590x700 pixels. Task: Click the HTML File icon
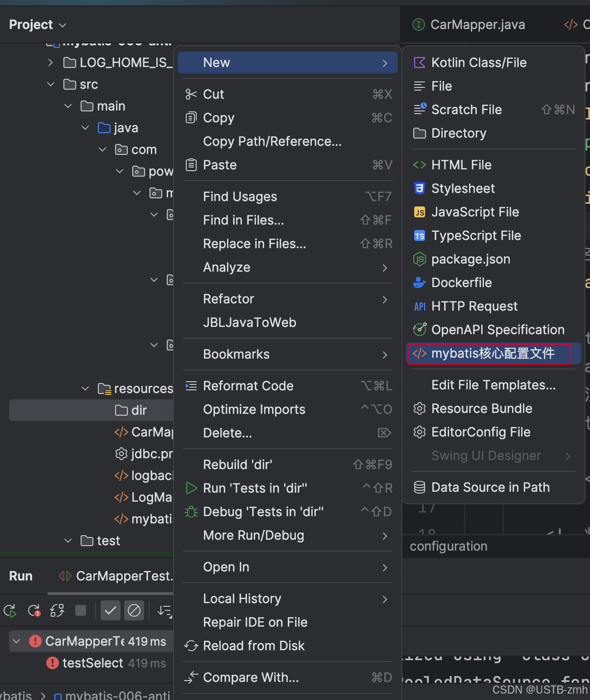pos(420,165)
